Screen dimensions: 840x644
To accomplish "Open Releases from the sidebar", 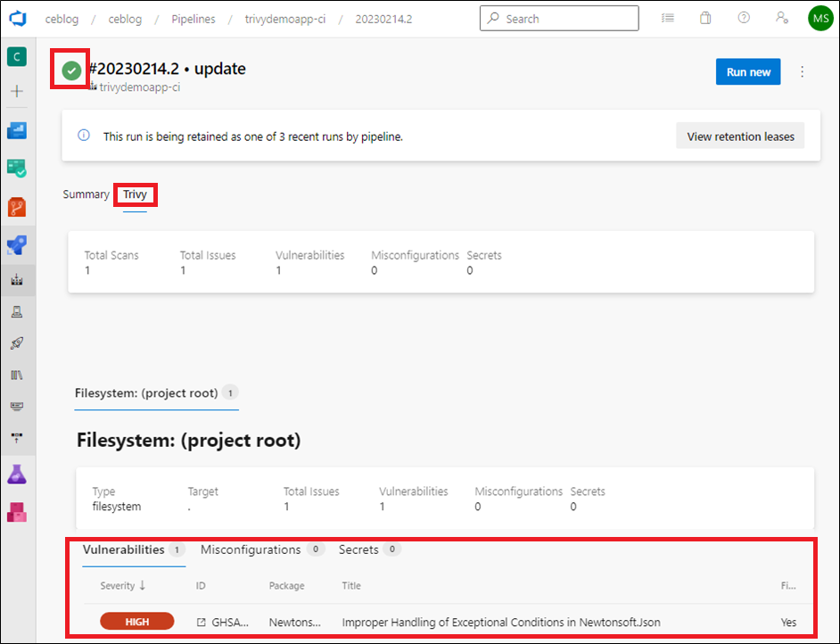I will pyautogui.click(x=17, y=343).
